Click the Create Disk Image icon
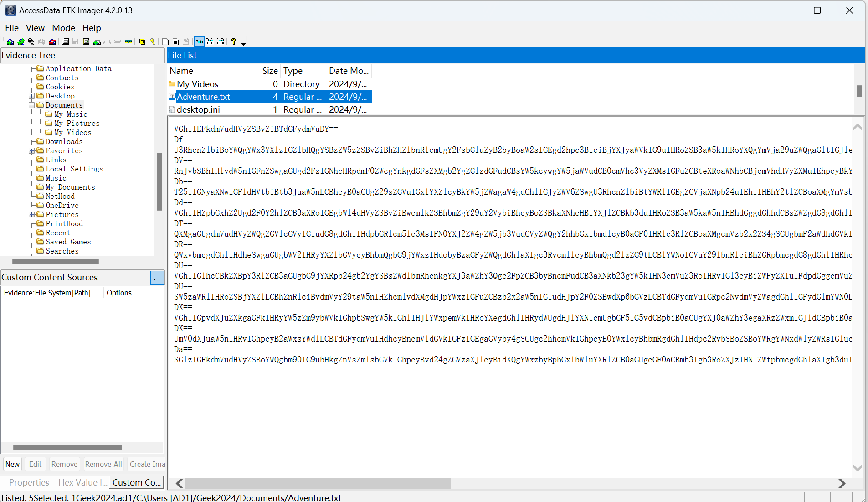The width and height of the screenshot is (868, 502). [x=65, y=41]
